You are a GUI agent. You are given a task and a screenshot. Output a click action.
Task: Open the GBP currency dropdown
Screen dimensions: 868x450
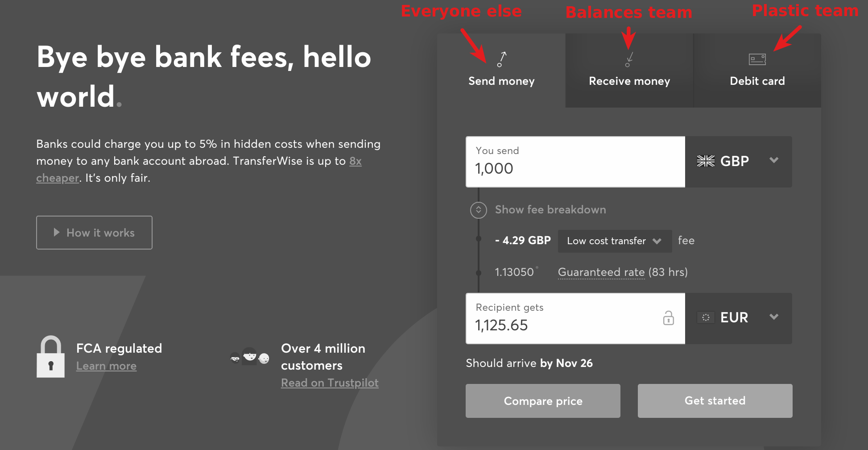click(739, 162)
